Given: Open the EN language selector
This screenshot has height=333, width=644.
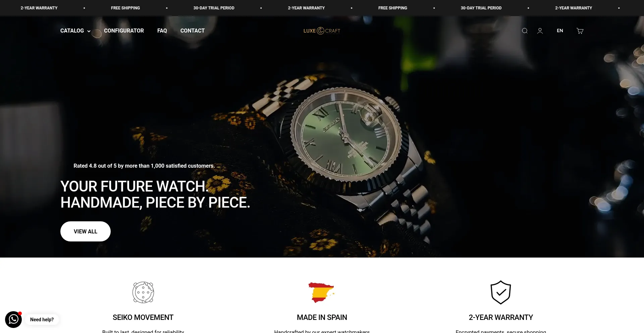Looking at the screenshot, I should (x=560, y=31).
